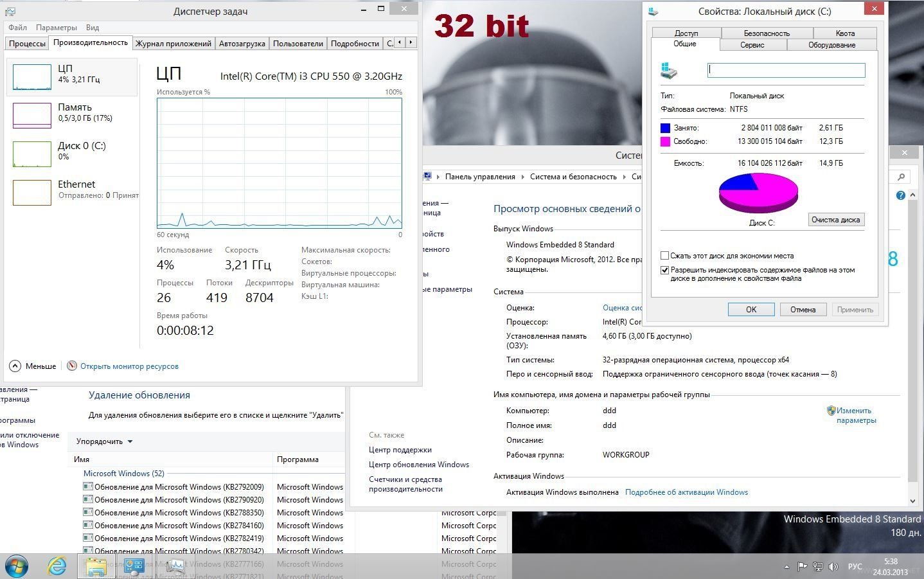Viewport: 924px width, 579px height.
Task: Open Доступ tab in disk properties
Action: 686,33
